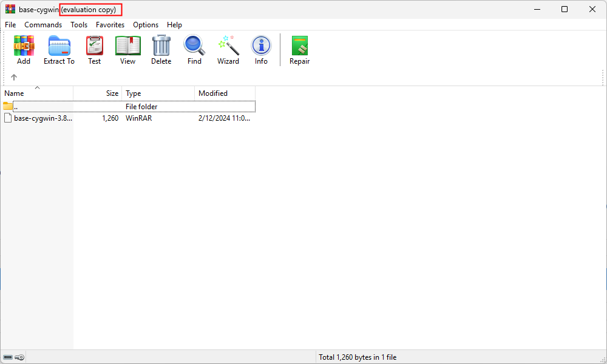Open the Commands menu
The image size is (607, 364).
pos(43,25)
